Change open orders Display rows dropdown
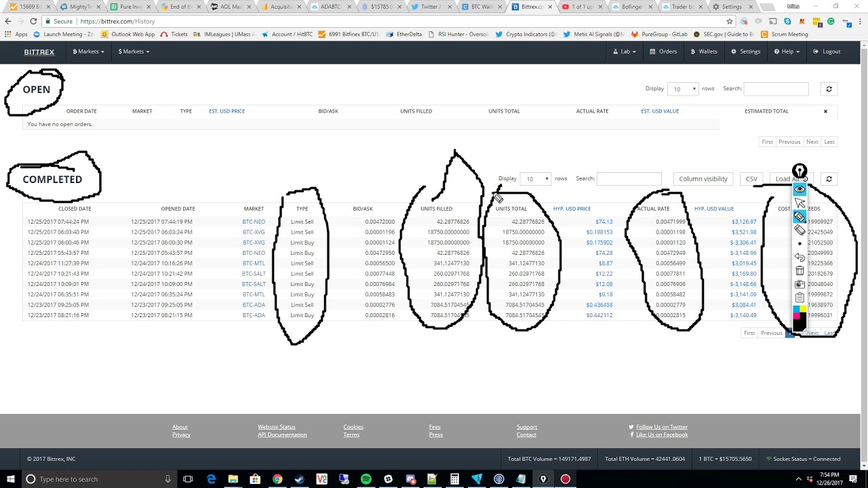The width and height of the screenshot is (868, 488). [x=684, y=89]
